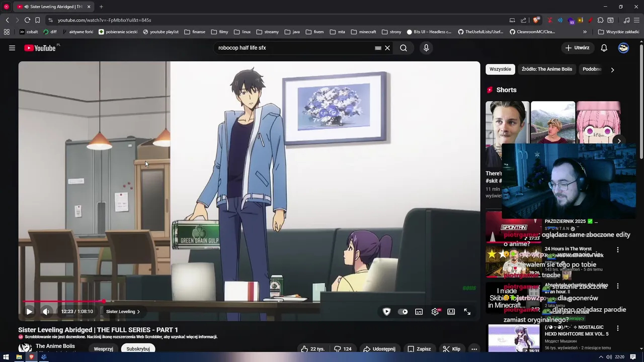
Task: Select the Podobne filter chip
Action: [592, 69]
